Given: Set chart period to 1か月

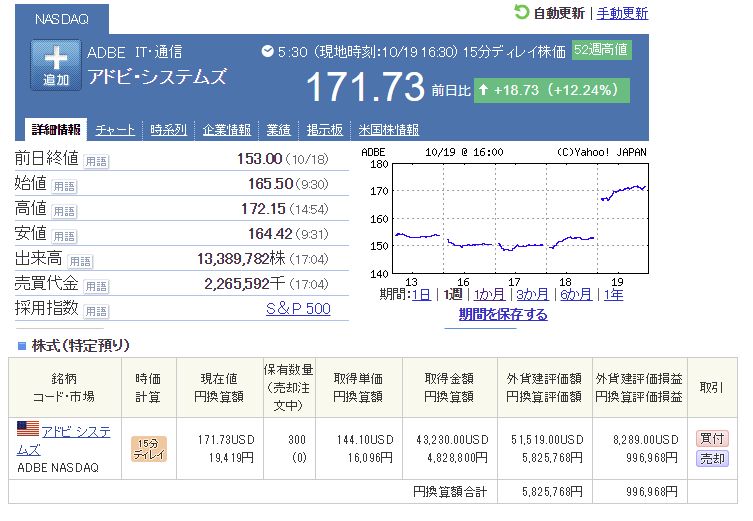Looking at the screenshot, I should [x=489, y=294].
